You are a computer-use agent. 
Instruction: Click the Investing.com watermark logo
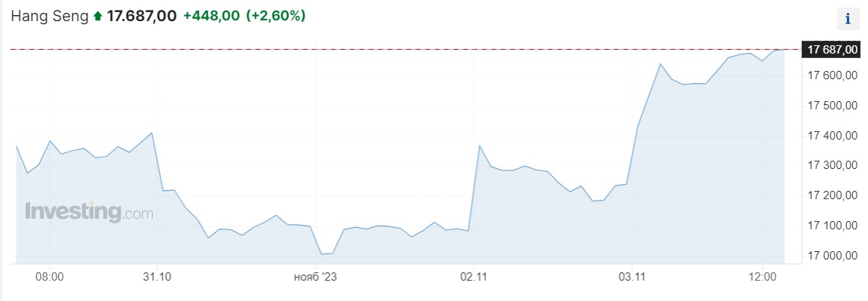89,212
